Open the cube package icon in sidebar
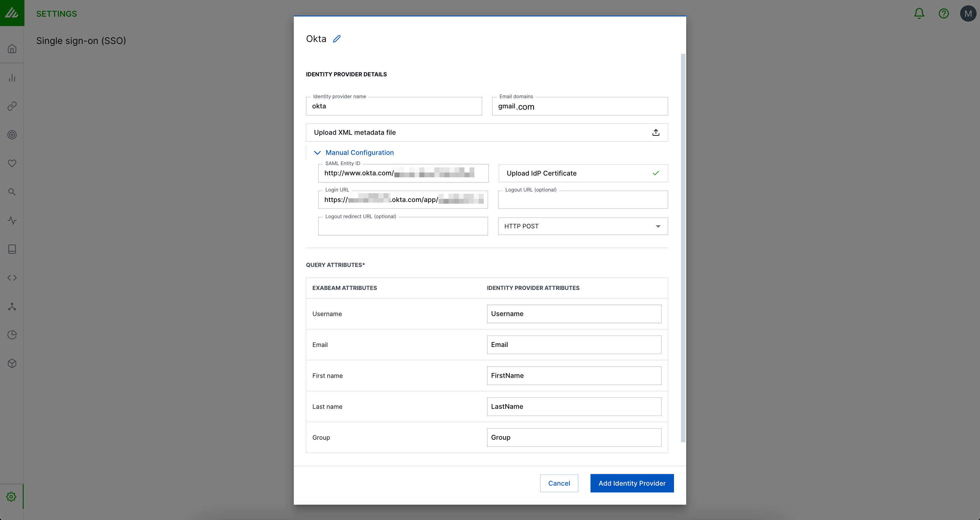980x520 pixels. pos(12,363)
